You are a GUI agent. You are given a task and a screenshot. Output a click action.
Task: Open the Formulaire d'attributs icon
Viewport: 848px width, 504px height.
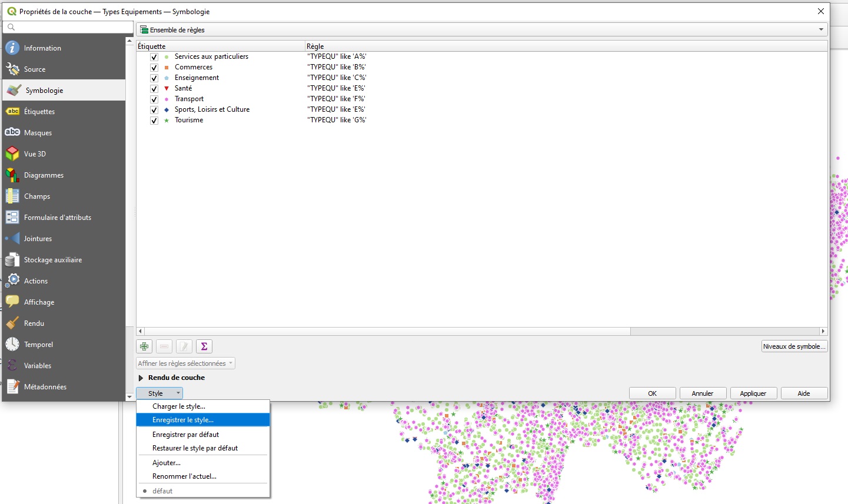[x=12, y=218]
